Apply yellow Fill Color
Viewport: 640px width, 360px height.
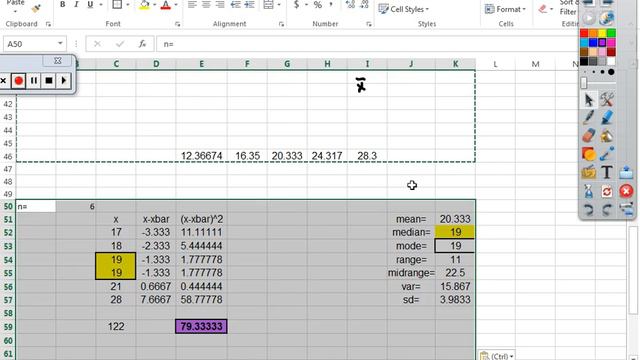pos(144,4)
